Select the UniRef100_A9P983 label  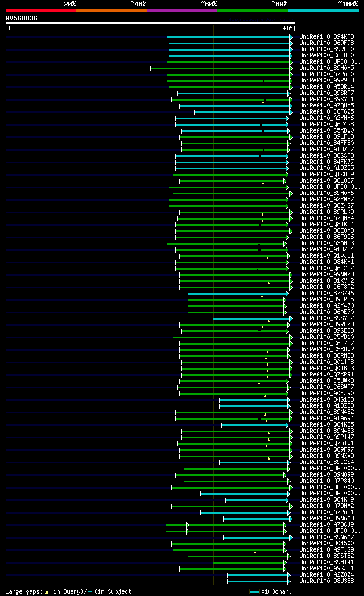pyautogui.click(x=326, y=81)
